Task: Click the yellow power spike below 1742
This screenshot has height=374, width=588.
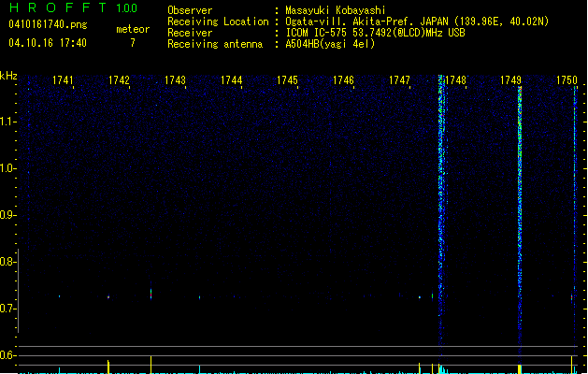Action: [x=108, y=367]
